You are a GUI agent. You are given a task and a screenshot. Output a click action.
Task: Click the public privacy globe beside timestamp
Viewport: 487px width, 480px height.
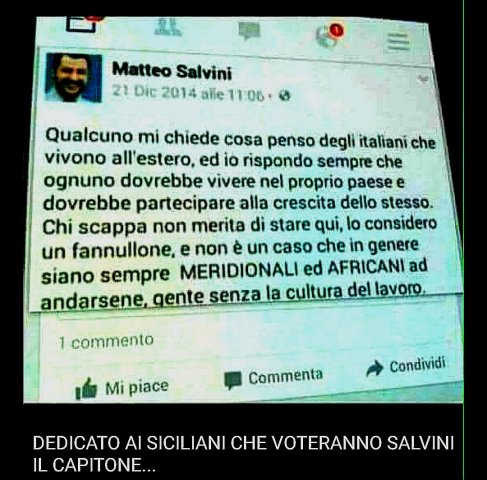tap(285, 96)
